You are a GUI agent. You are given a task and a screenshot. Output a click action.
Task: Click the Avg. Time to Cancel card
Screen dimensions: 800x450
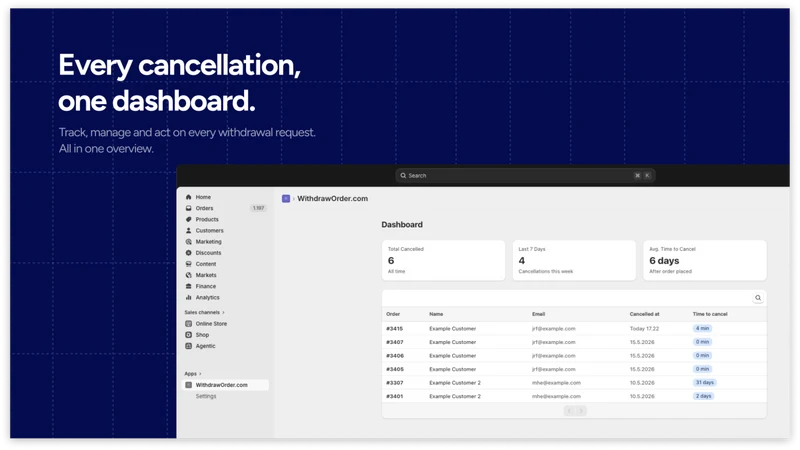[705, 260]
